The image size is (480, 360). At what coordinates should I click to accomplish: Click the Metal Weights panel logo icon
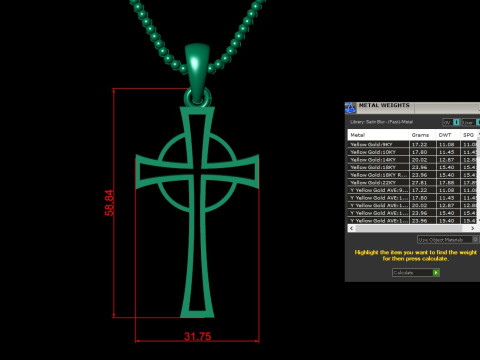point(350,108)
